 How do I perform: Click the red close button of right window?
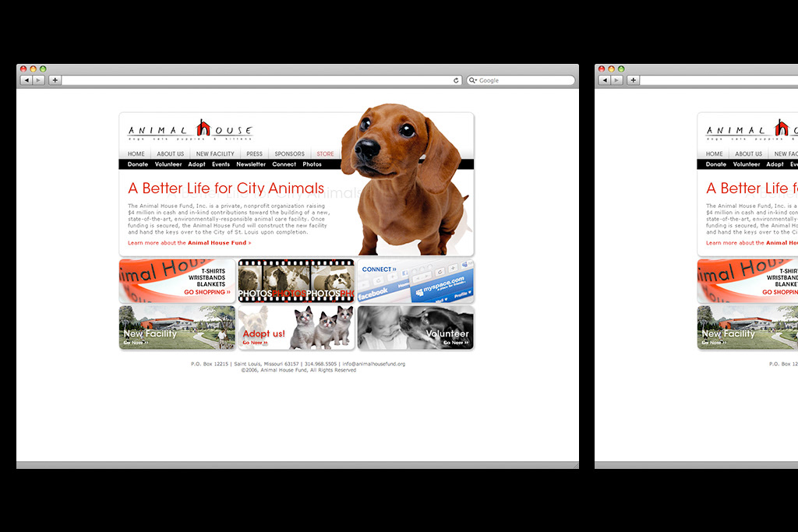[602, 69]
